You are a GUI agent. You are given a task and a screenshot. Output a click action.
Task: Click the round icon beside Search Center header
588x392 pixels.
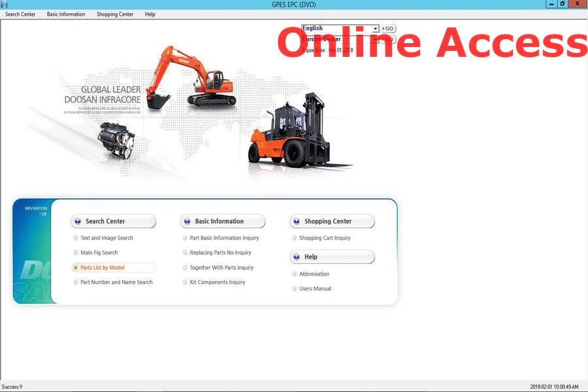(78, 221)
